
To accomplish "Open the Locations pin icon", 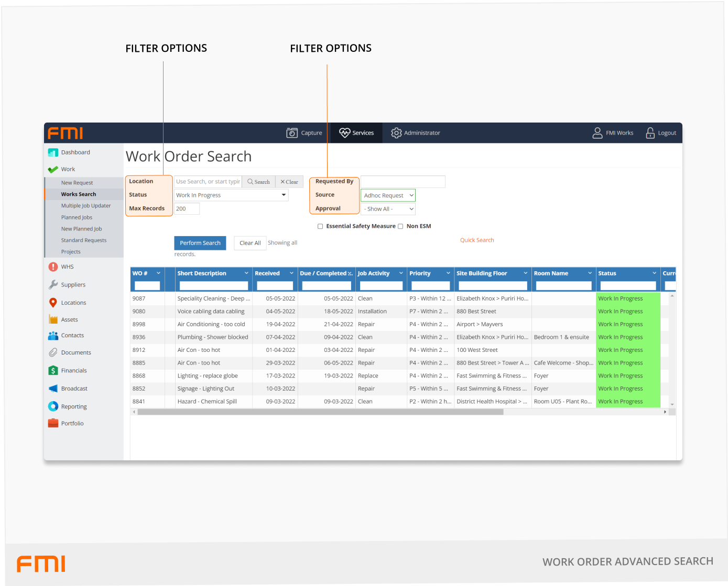I will (53, 303).
